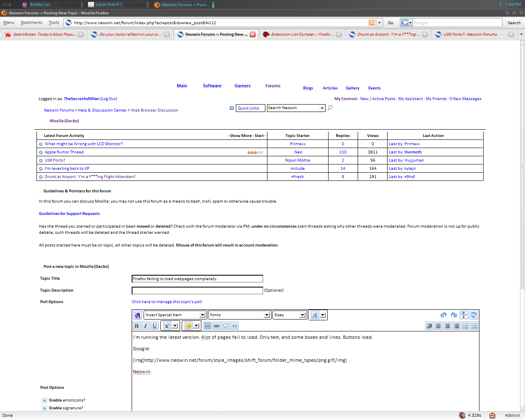Open the Apple Rumor Thread link
This screenshot has width=525, height=420.
click(64, 152)
